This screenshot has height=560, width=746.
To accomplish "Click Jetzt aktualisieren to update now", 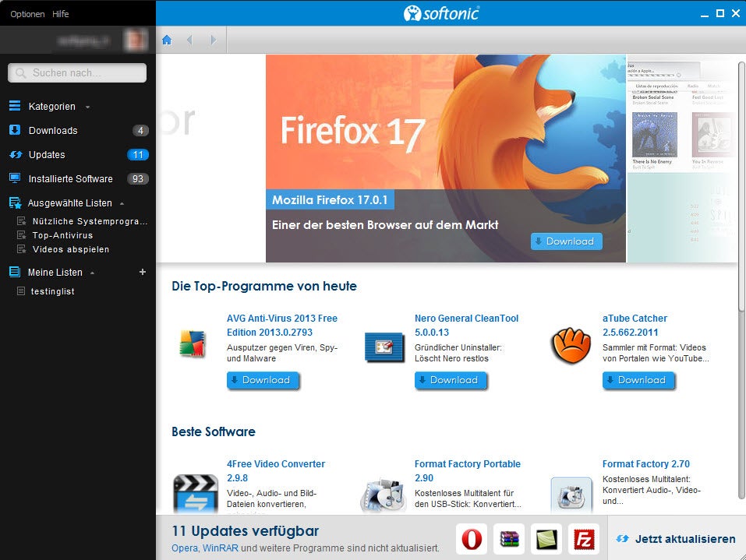I will [675, 538].
